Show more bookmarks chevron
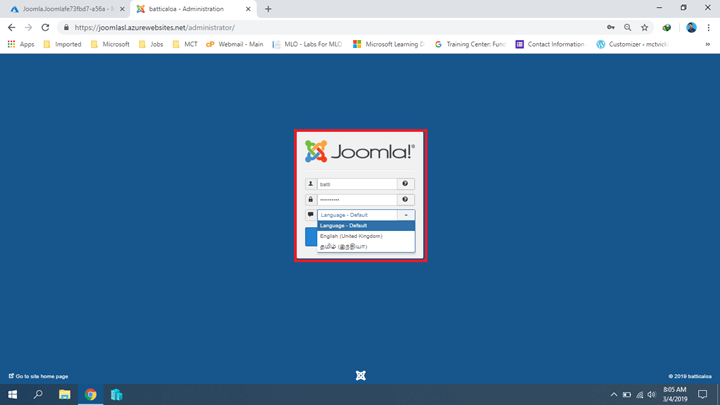 [x=708, y=44]
